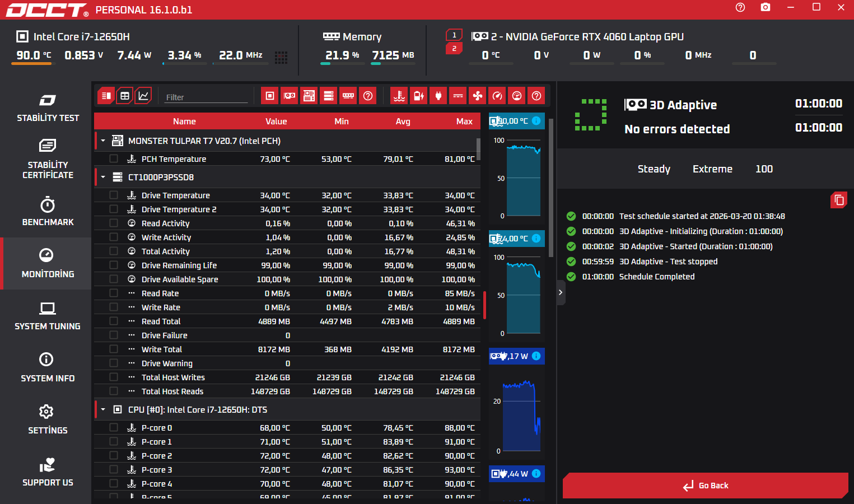Viewport: 854px width, 504px height.
Task: Check the PCH Temperature row checkbox
Action: [114, 159]
